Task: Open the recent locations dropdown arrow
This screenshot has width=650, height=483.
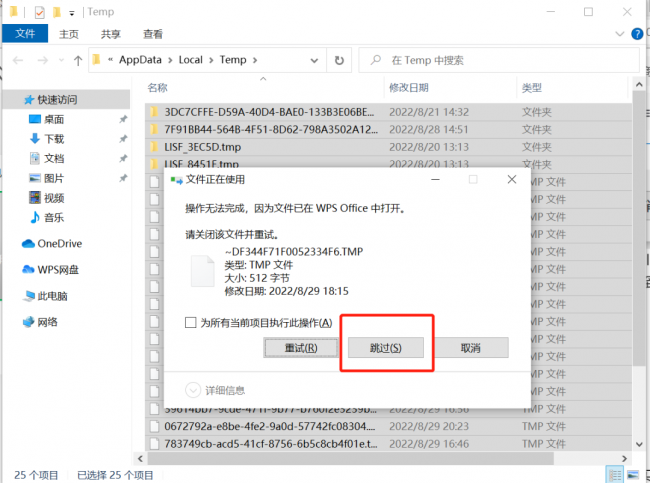Action: 61,61
